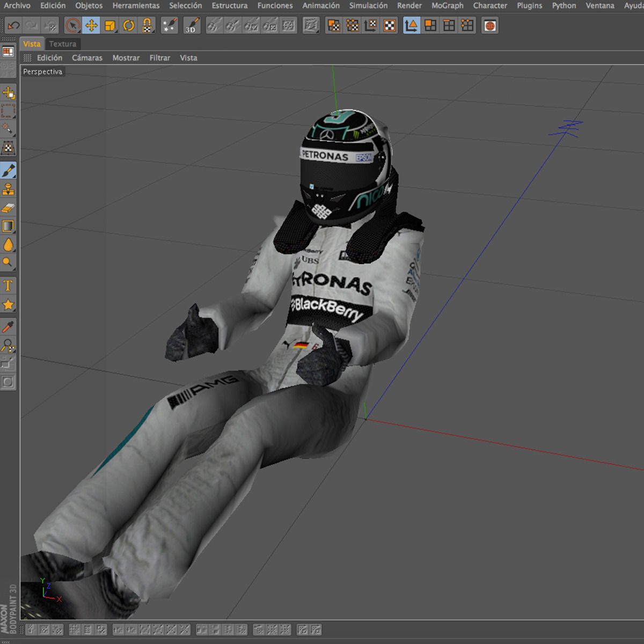Activate the Rotate tool
This screenshot has height=644, width=644.
pos(128,25)
